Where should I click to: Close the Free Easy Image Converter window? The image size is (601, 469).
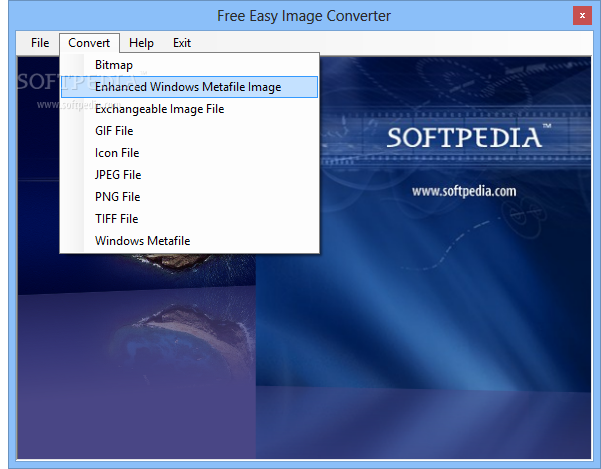pyautogui.click(x=582, y=16)
